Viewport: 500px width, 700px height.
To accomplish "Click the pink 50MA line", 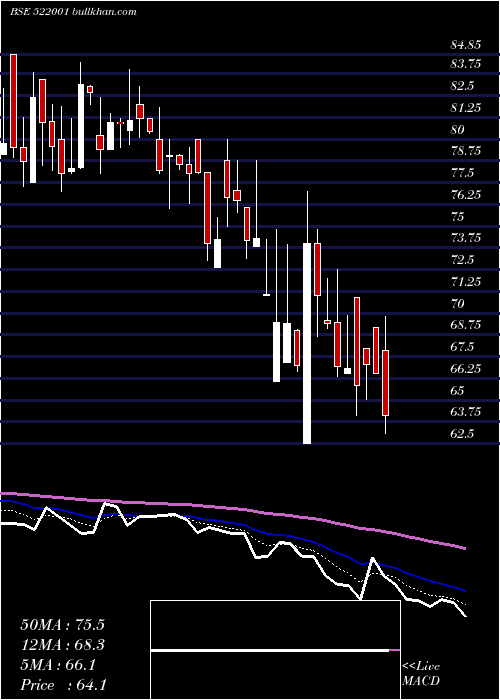I will pyautogui.click(x=232, y=509).
